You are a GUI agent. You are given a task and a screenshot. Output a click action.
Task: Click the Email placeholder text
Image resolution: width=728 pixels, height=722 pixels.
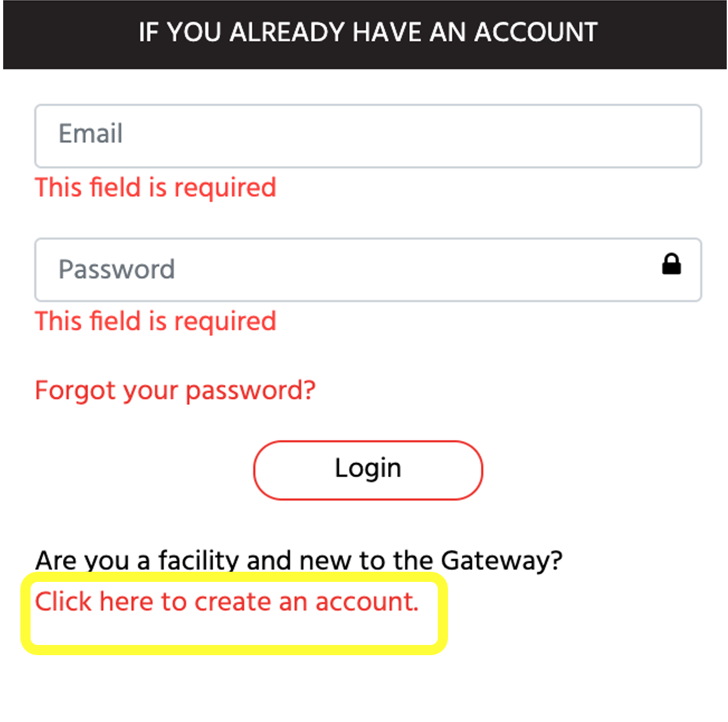click(90, 134)
